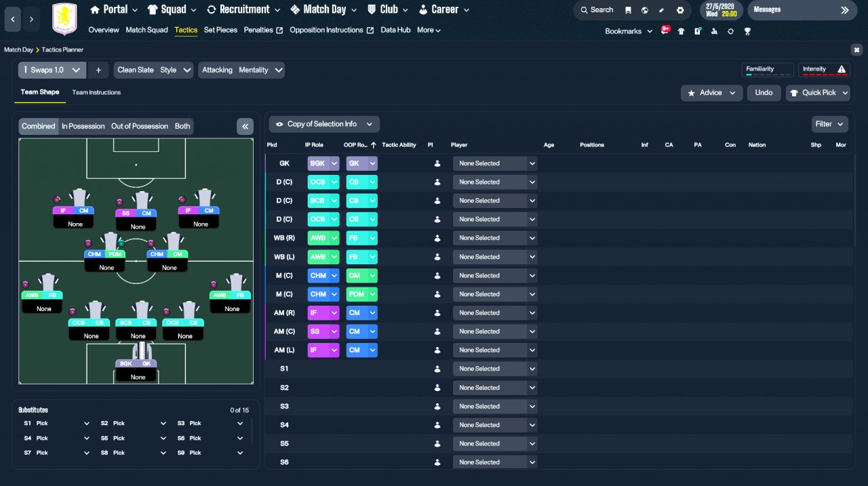Click the Intensity warning triangle icon
The height and width of the screenshot is (486, 868).
842,69
